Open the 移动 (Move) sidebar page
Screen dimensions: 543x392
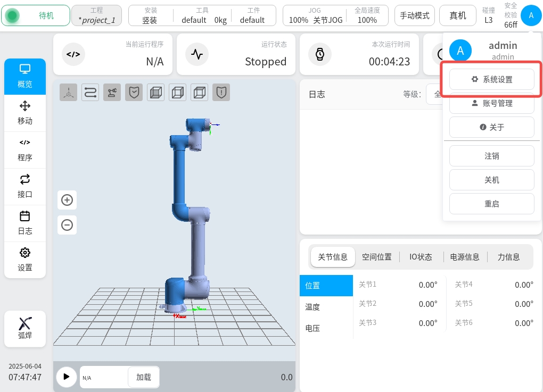pos(25,113)
